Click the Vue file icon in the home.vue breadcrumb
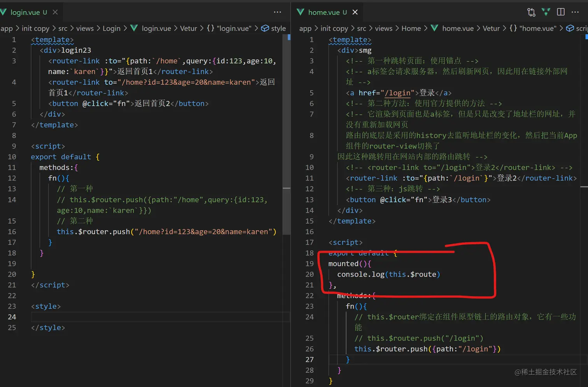 (x=434, y=28)
